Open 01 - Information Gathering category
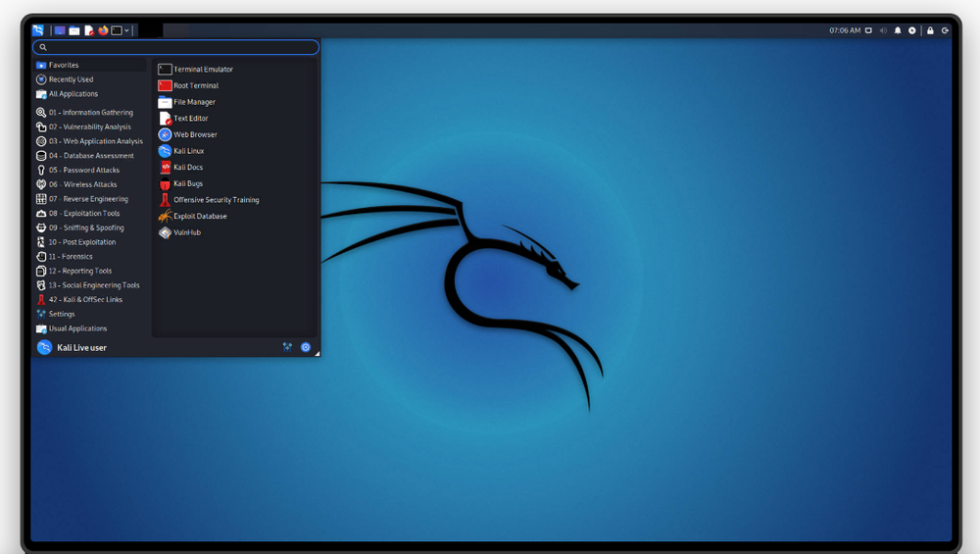The width and height of the screenshot is (980, 554). point(90,113)
